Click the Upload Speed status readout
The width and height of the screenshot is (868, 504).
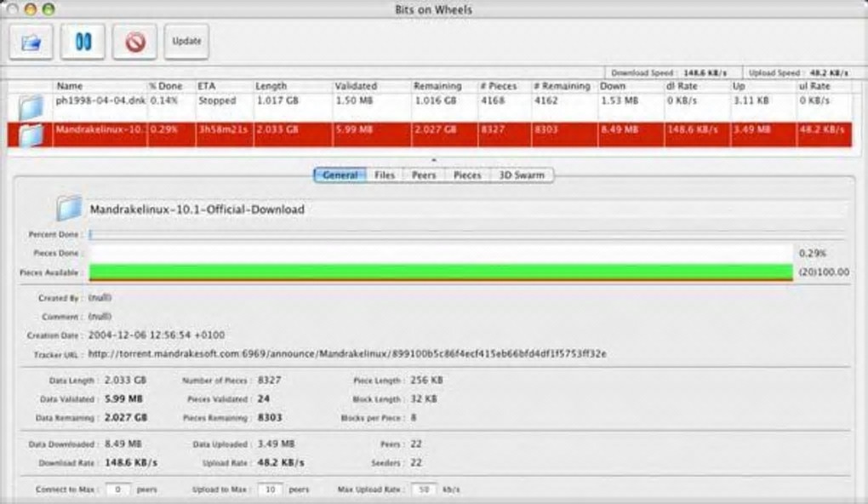pyautogui.click(x=798, y=73)
